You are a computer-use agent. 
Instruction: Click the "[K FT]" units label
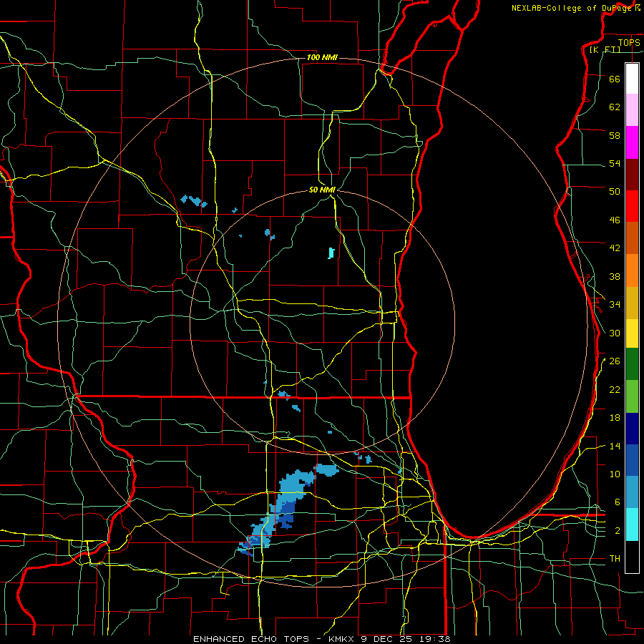click(x=605, y=49)
